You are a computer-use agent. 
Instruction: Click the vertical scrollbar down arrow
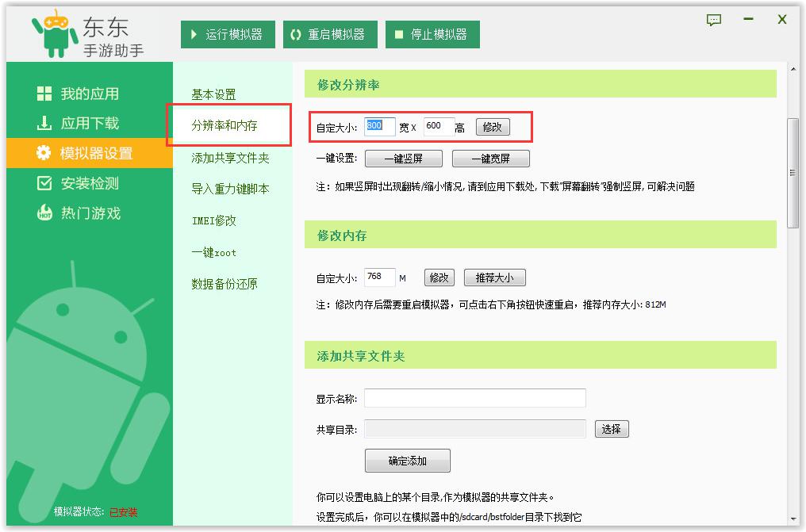pyautogui.click(x=794, y=517)
